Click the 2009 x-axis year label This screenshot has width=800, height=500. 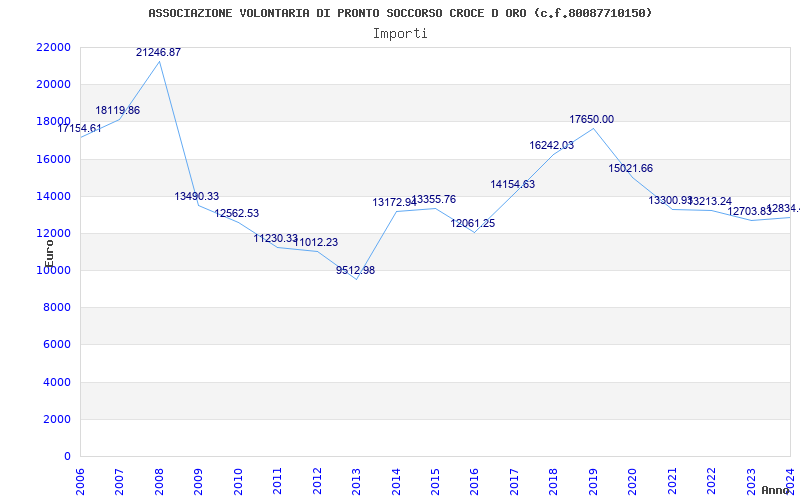click(198, 481)
